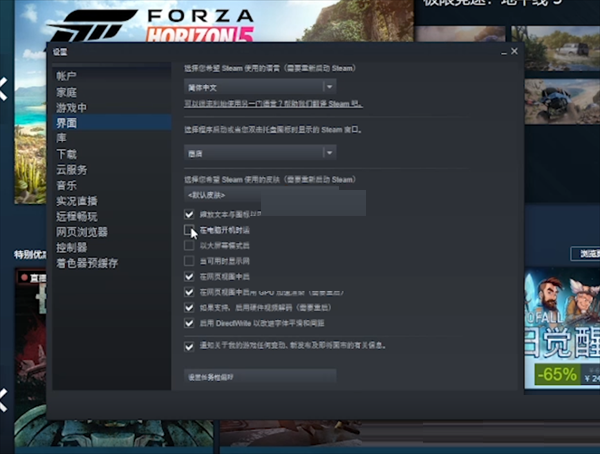
Task: Disable the DirectWrite font smoothing checkbox
Action: [x=190, y=323]
